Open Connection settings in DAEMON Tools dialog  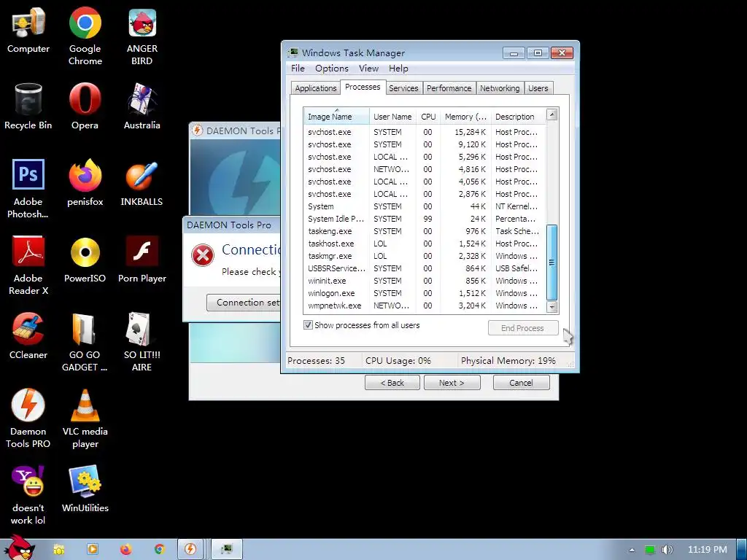pos(244,303)
